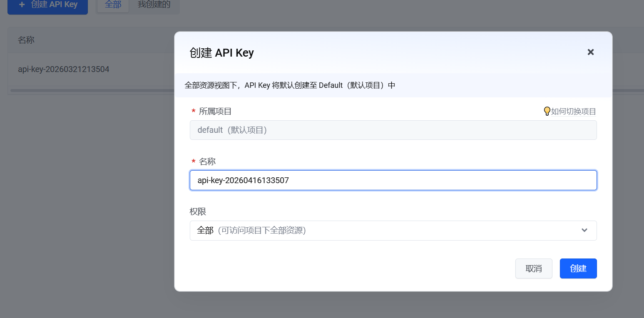Click the 所属项目 field label
The image size is (644, 318).
click(x=215, y=111)
